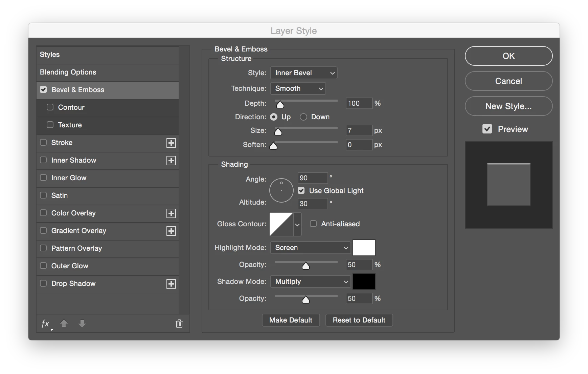Open the fx add-effect menu icon

pos(46,324)
